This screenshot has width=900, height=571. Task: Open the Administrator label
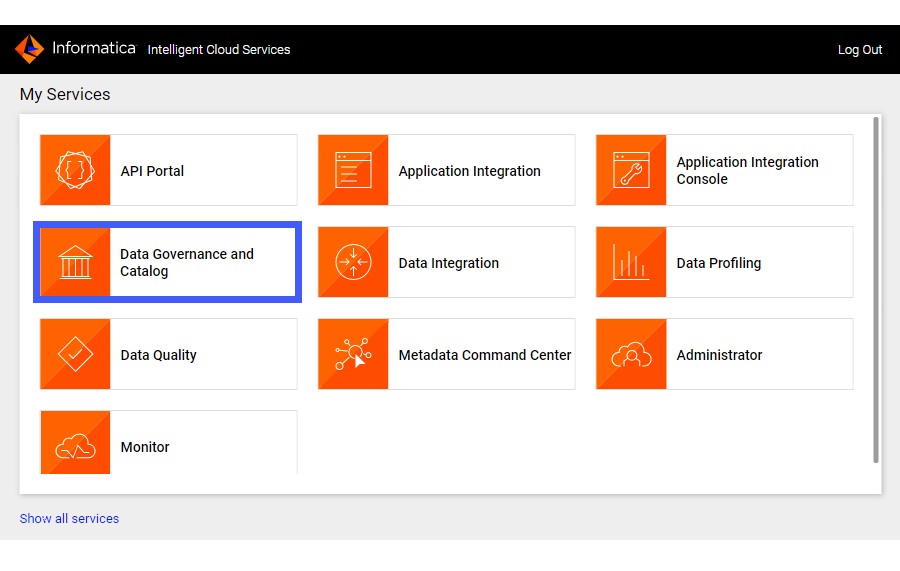(x=719, y=355)
